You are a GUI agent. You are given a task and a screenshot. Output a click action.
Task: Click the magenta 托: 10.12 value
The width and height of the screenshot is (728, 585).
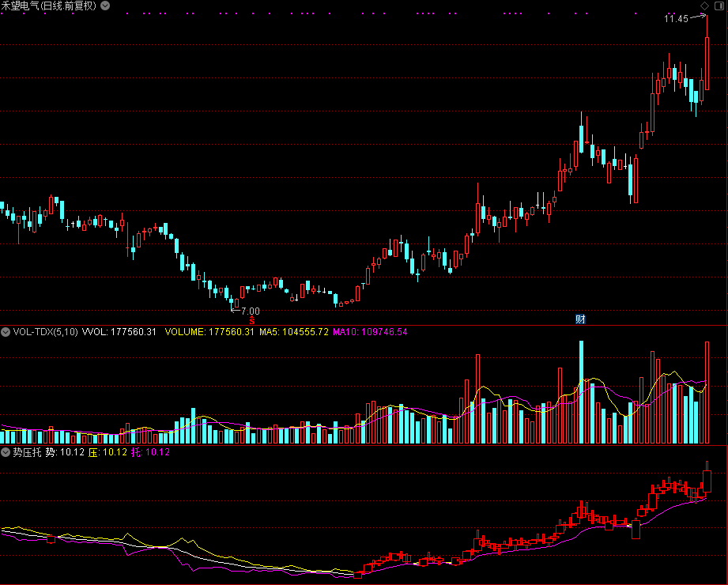coord(150,452)
